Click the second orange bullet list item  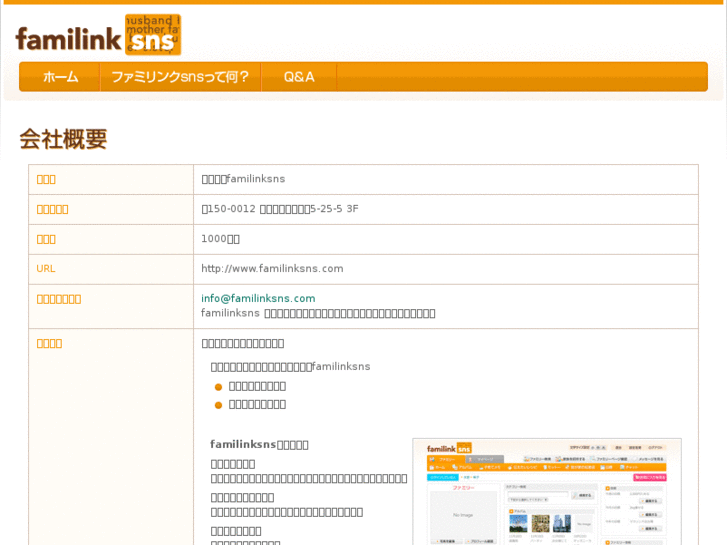pyautogui.click(x=257, y=404)
